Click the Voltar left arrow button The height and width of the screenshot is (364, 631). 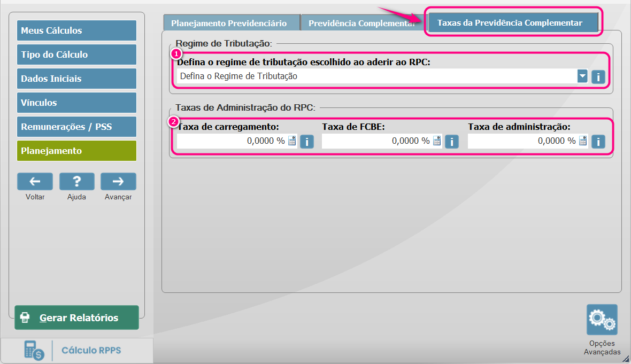[35, 181]
